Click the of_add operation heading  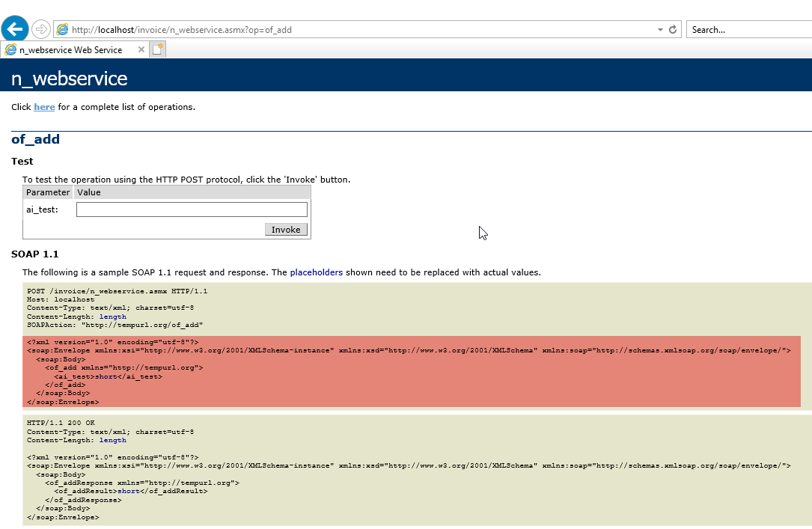(35, 139)
